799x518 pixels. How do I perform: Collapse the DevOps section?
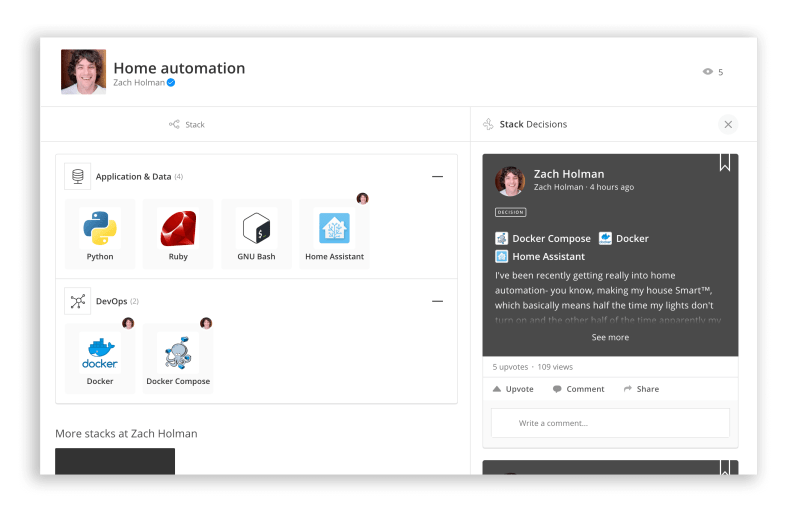pos(437,301)
